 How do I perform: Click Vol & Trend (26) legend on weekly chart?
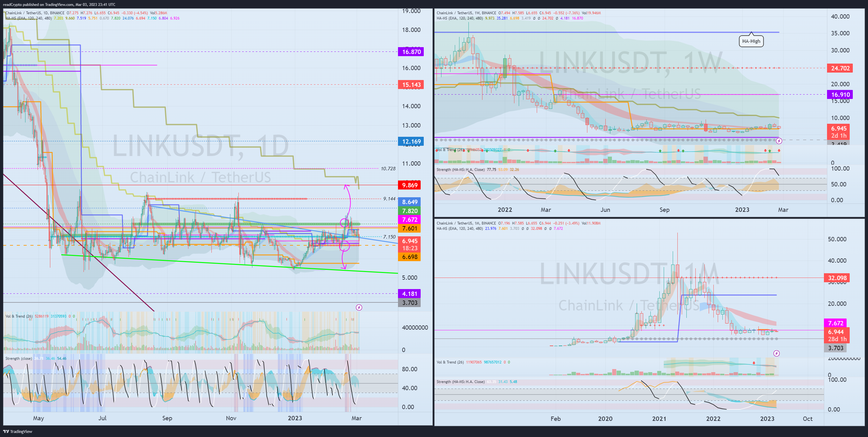450,150
